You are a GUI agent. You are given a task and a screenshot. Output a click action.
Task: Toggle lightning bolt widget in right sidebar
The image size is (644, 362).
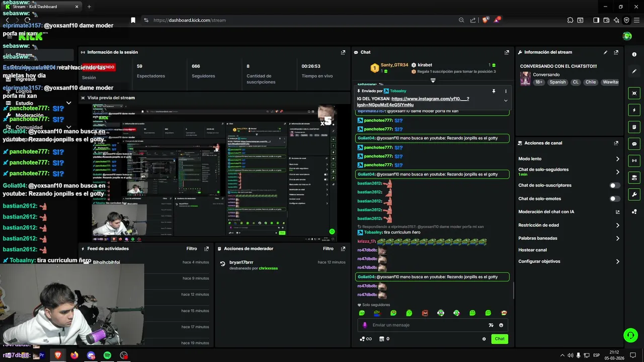point(634,110)
